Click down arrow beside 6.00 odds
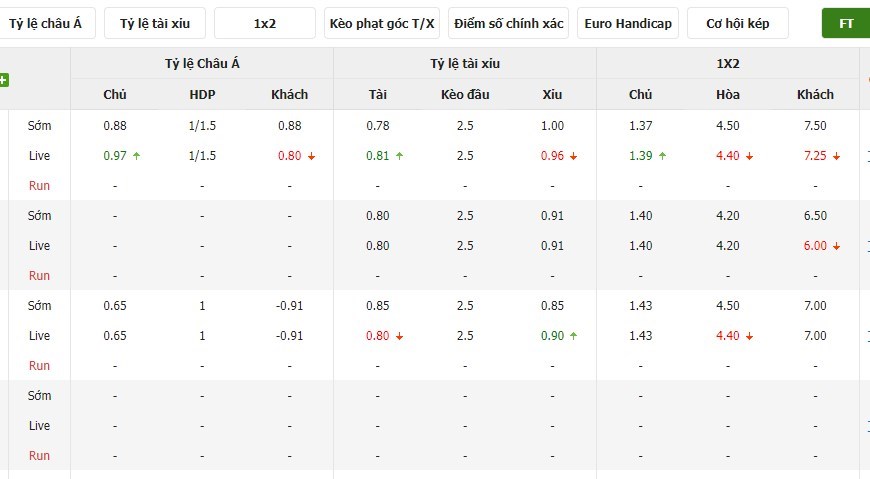Screen dimensions: 870x479 pyautogui.click(x=836, y=246)
